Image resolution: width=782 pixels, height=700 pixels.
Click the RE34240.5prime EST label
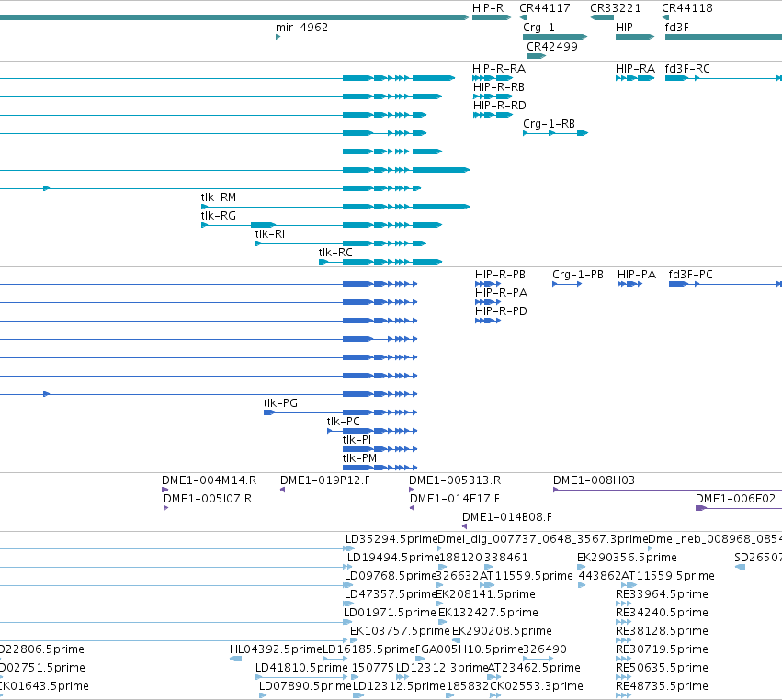tap(662, 614)
